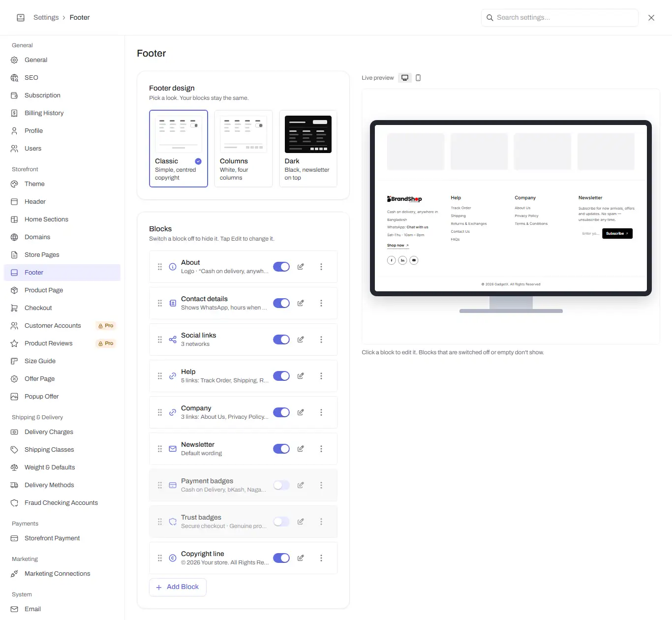Click the envelope icon on Newsletter block
The width and height of the screenshot is (672, 620).
(x=173, y=449)
